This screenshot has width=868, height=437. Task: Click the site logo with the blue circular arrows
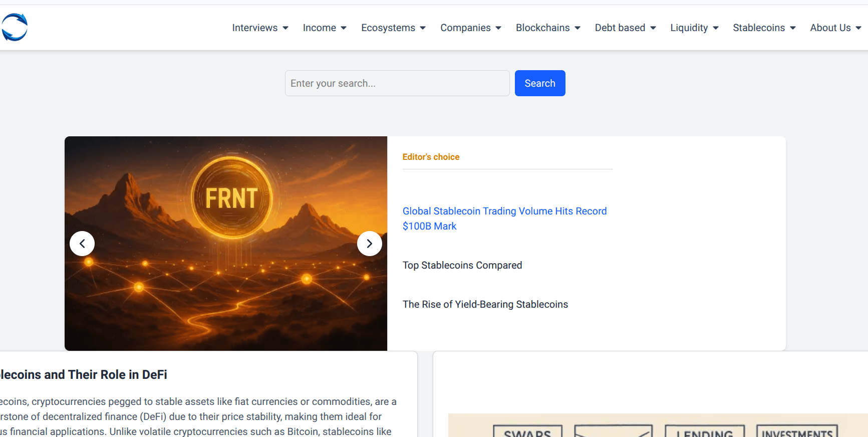point(15,27)
